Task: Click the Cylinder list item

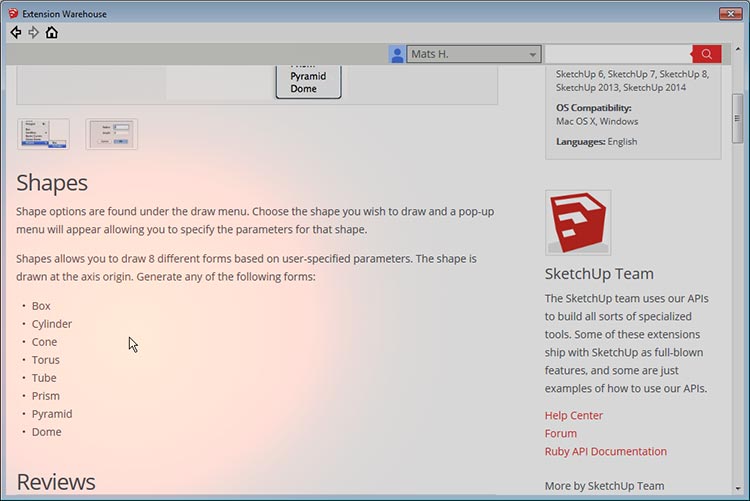Action: click(x=52, y=324)
